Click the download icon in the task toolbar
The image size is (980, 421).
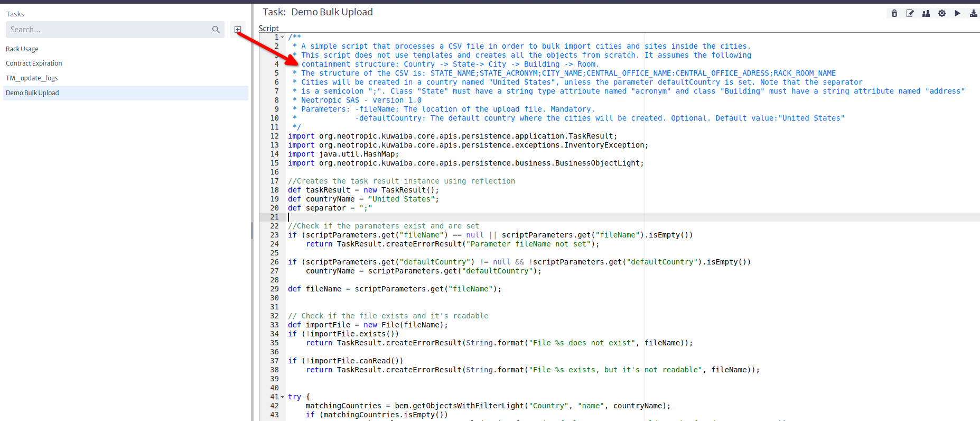pos(973,13)
